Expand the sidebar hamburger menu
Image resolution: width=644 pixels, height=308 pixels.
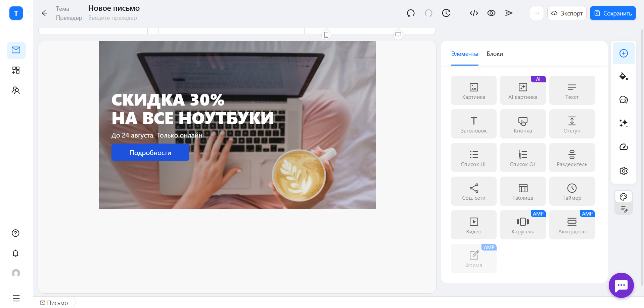pyautogui.click(x=16, y=298)
